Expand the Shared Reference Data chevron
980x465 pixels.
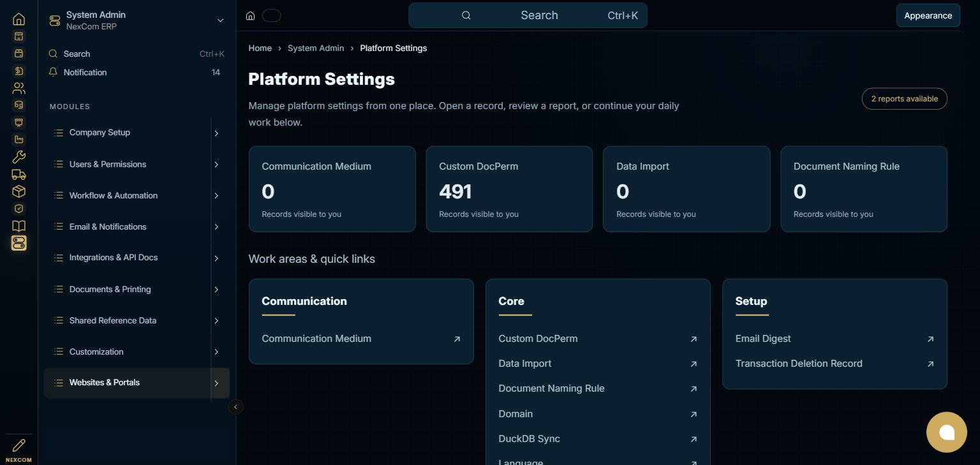pos(216,321)
